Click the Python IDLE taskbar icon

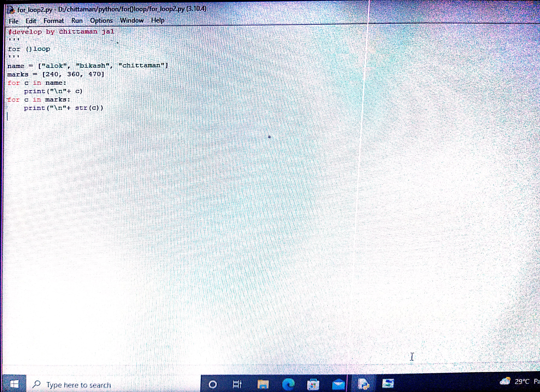(363, 384)
